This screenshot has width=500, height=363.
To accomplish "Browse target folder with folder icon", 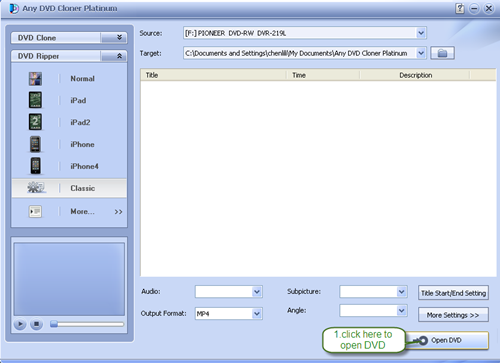I will (442, 53).
